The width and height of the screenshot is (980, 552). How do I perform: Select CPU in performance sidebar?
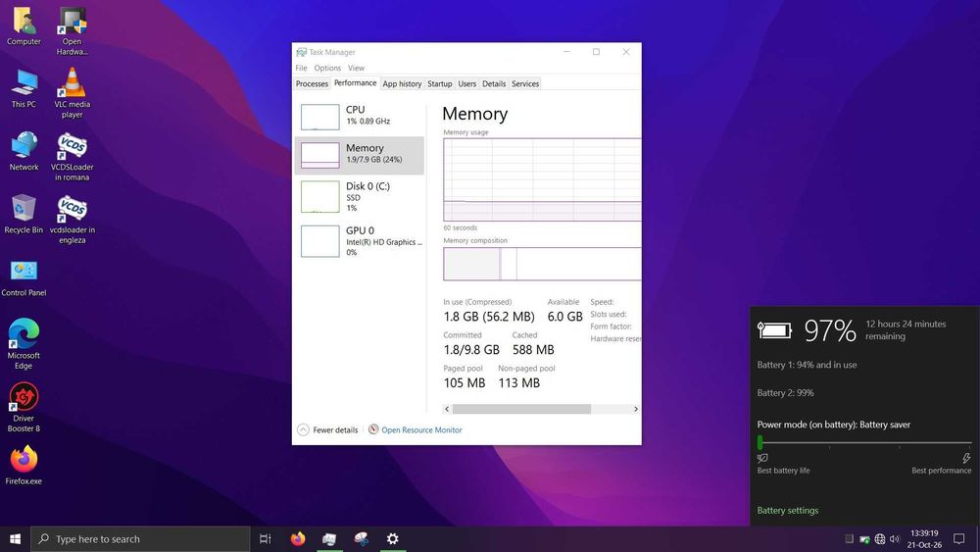360,117
